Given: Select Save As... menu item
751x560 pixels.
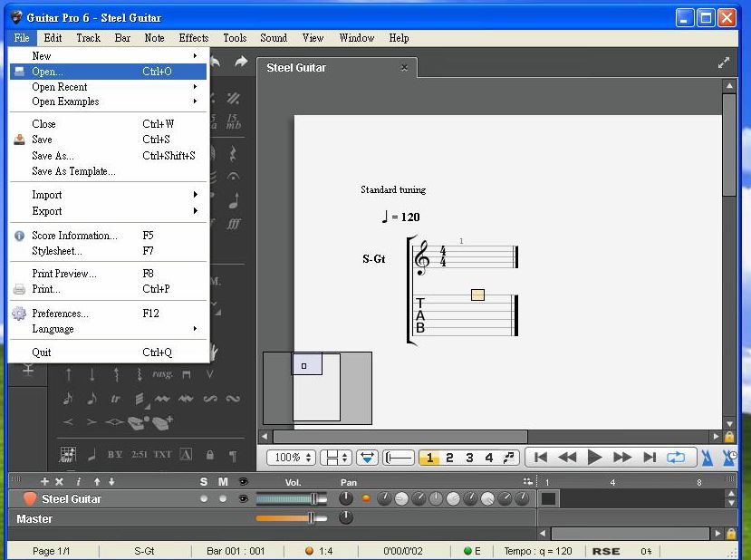Looking at the screenshot, I should (x=108, y=156).
